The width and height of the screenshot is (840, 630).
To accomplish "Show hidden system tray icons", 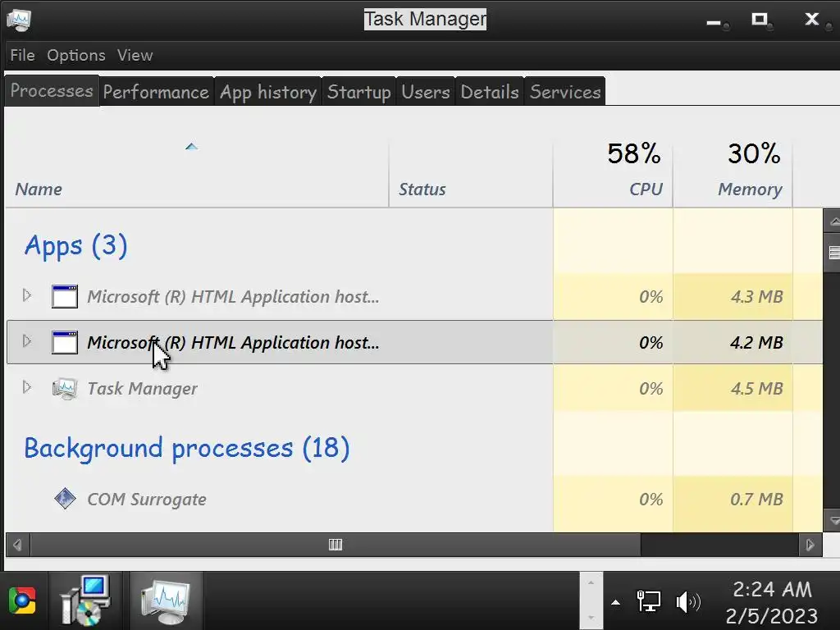I will pyautogui.click(x=616, y=602).
